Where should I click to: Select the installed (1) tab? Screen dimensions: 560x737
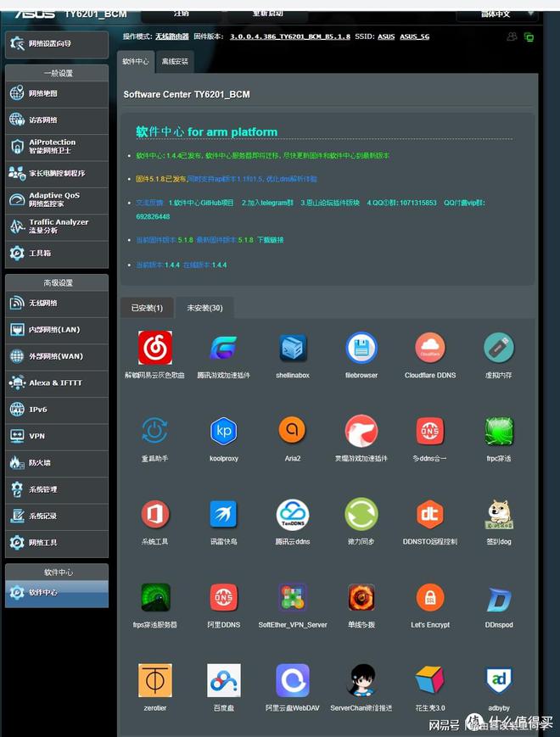[147, 308]
